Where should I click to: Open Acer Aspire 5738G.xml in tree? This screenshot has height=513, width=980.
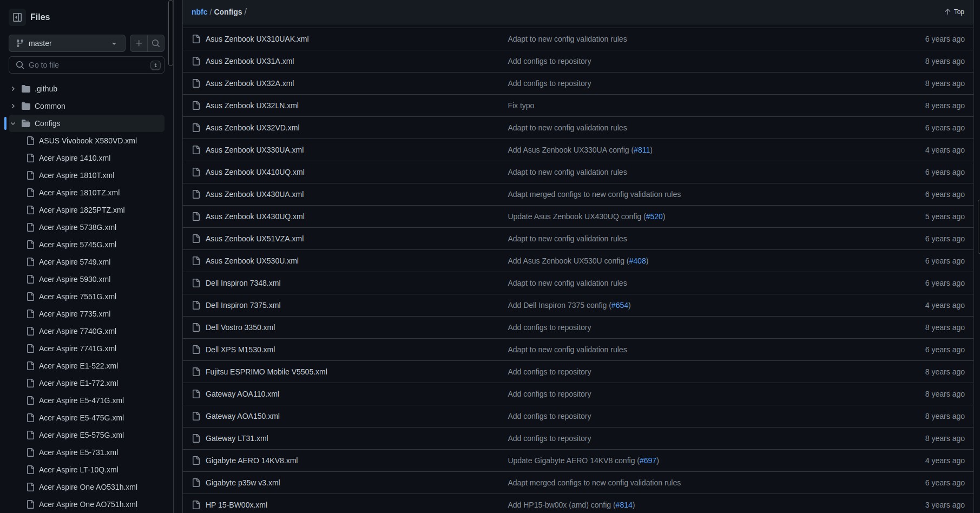(x=77, y=227)
